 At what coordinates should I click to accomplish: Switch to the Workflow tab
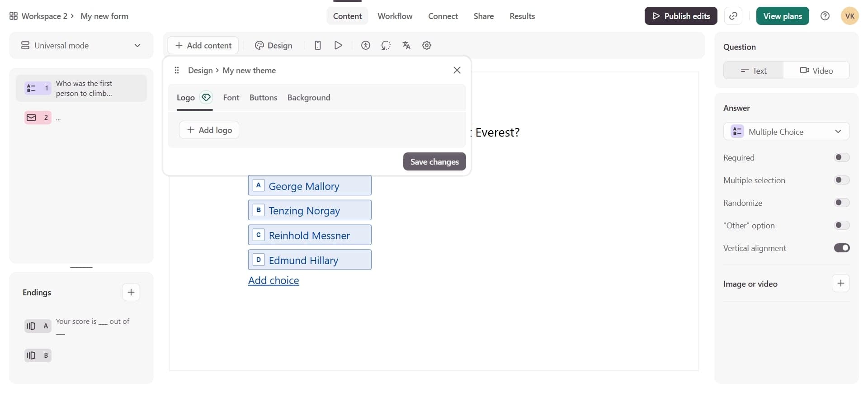click(x=395, y=16)
